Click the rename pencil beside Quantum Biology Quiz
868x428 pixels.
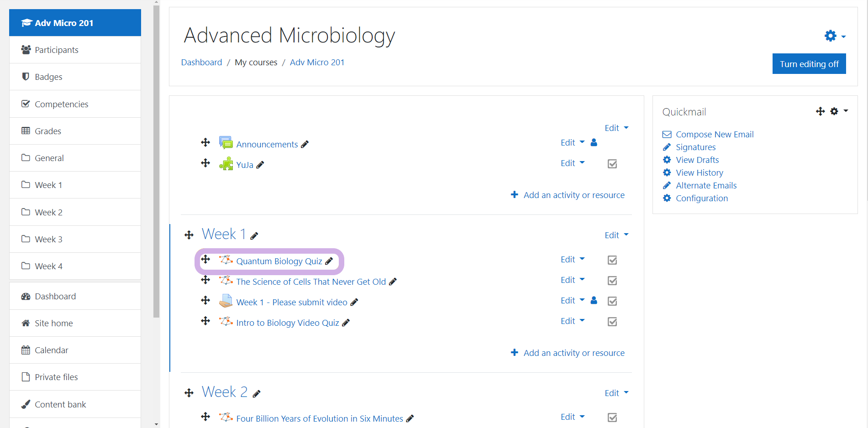click(329, 261)
